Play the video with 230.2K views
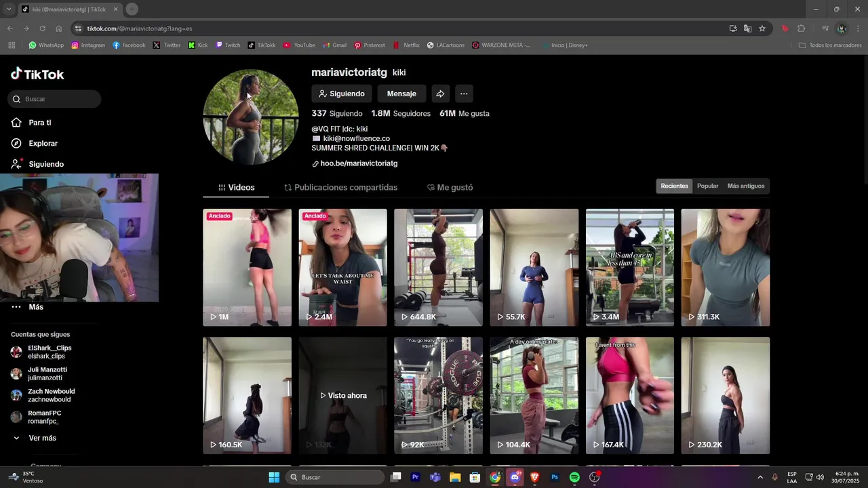Screen dimensions: 868x488 tap(726, 395)
